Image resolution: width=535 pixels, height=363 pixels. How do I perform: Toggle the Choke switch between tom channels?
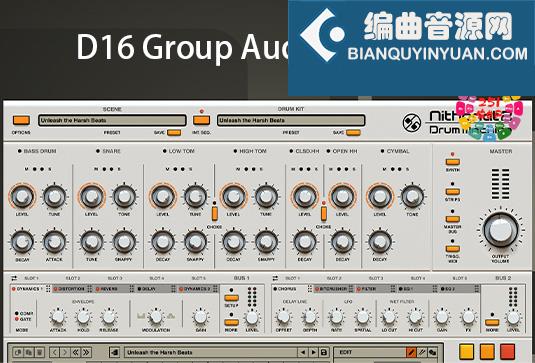click(x=214, y=213)
